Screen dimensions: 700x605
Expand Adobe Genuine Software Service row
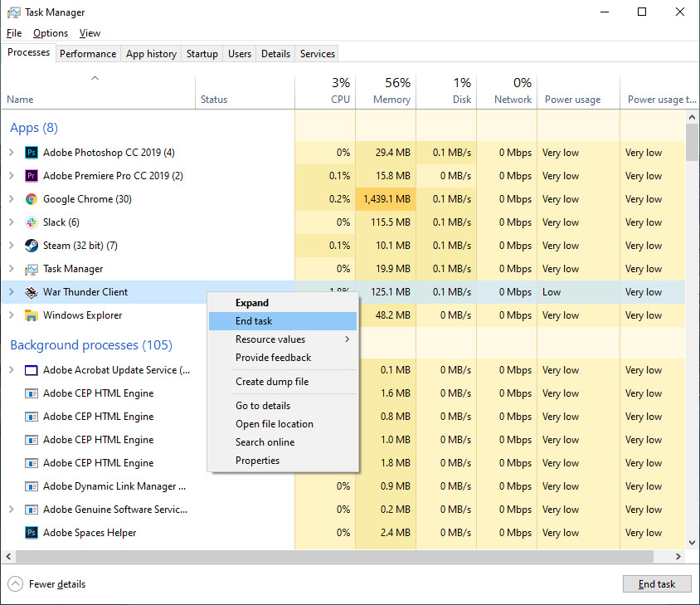12,510
